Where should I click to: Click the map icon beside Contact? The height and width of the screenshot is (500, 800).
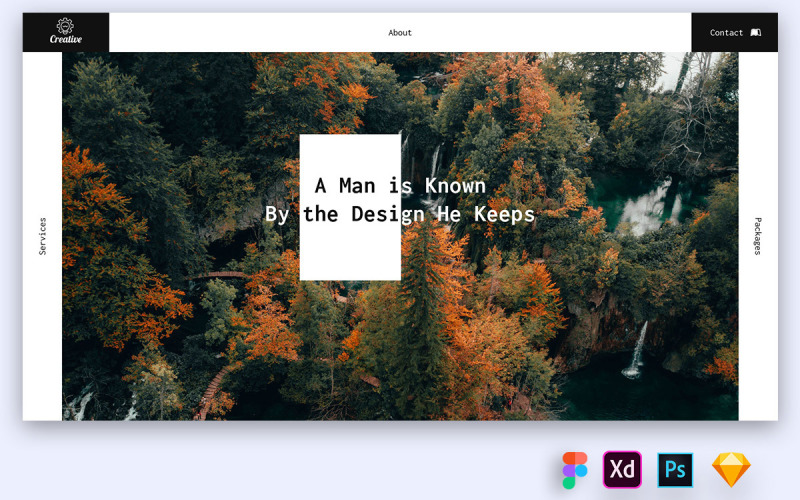coord(756,33)
